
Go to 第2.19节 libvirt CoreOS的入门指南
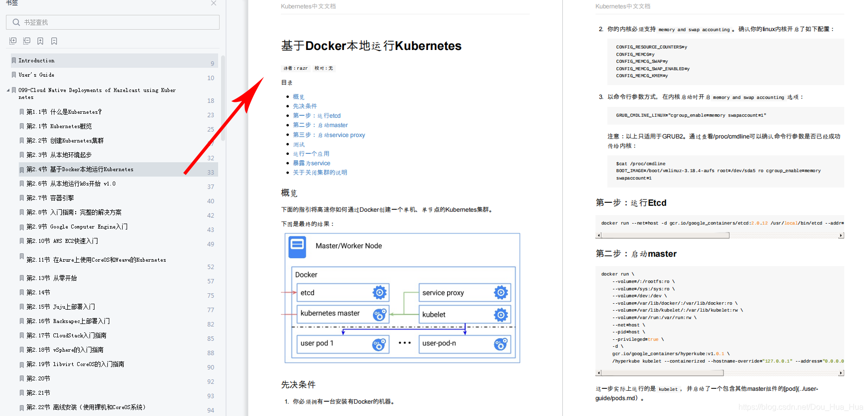tap(76, 364)
